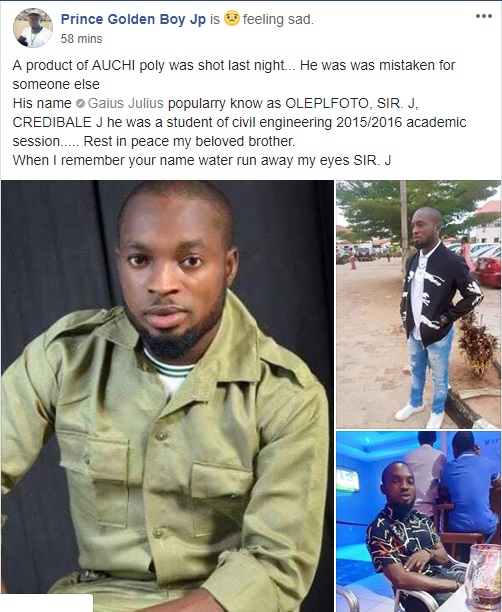The image size is (502, 612).
Task: Click the 'feeling sad' activity text
Action: [278, 20]
